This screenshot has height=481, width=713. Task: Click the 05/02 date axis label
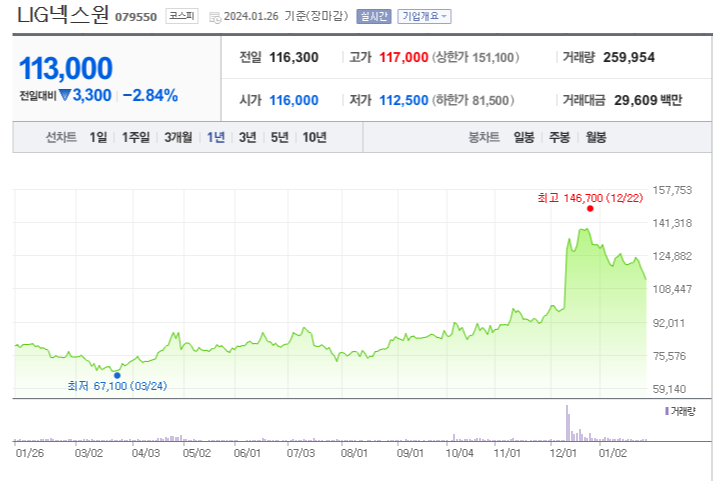point(197,453)
